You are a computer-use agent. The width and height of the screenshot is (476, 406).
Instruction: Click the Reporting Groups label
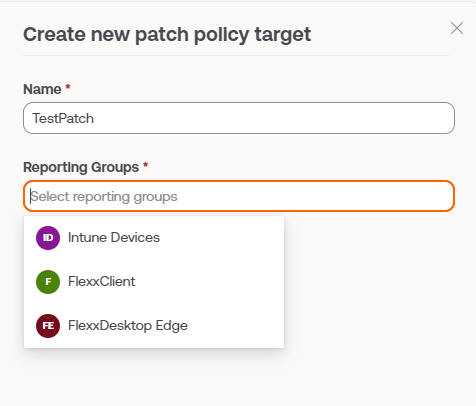click(81, 167)
